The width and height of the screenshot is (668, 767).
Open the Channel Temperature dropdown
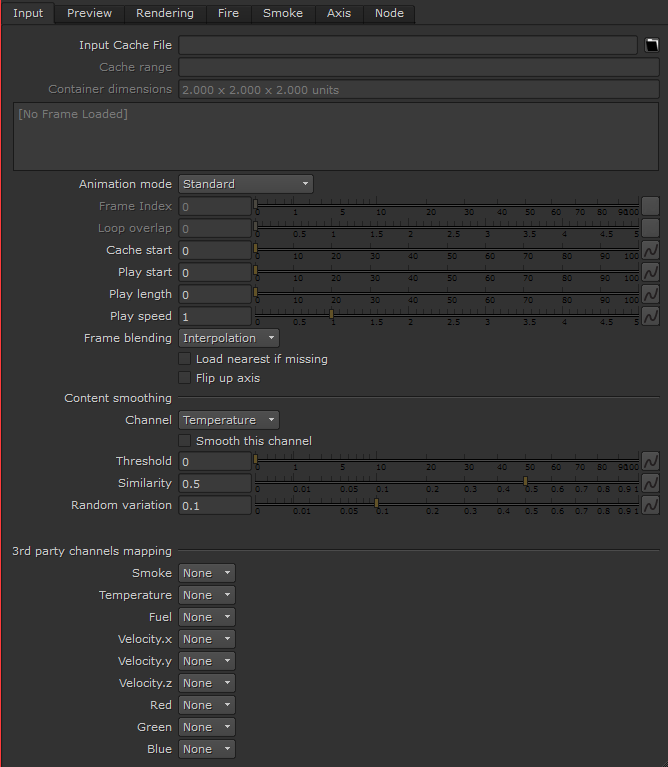[x=229, y=420]
